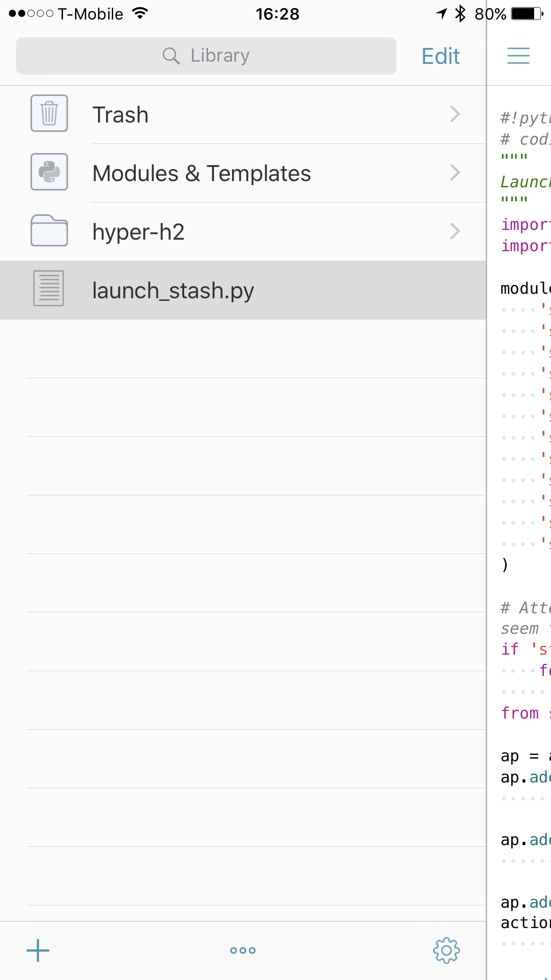
Task: Open the Trash folder icon
Action: click(49, 113)
